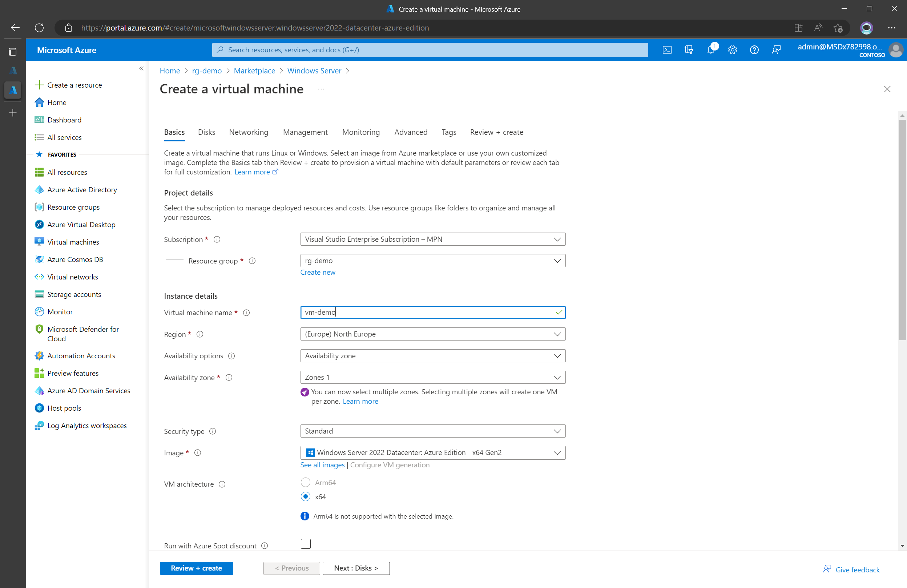The height and width of the screenshot is (588, 907).
Task: Select the x64 architecture radio button
Action: pyautogui.click(x=305, y=496)
